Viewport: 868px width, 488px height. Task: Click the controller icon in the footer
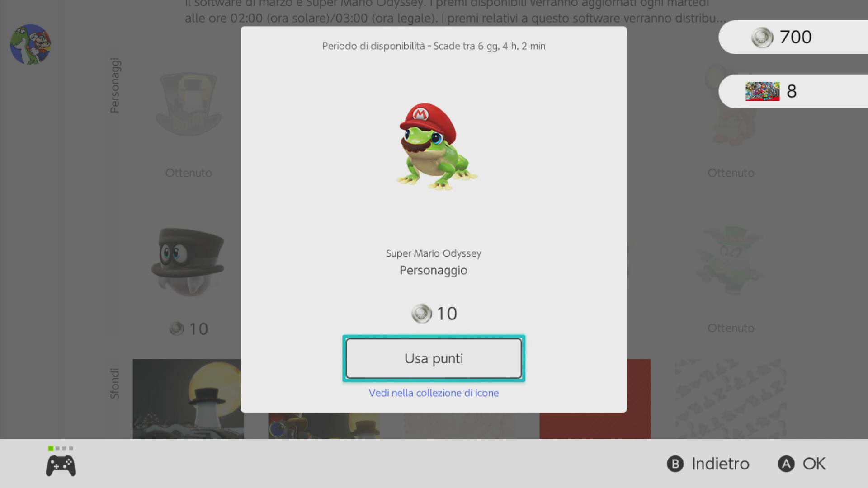61,466
